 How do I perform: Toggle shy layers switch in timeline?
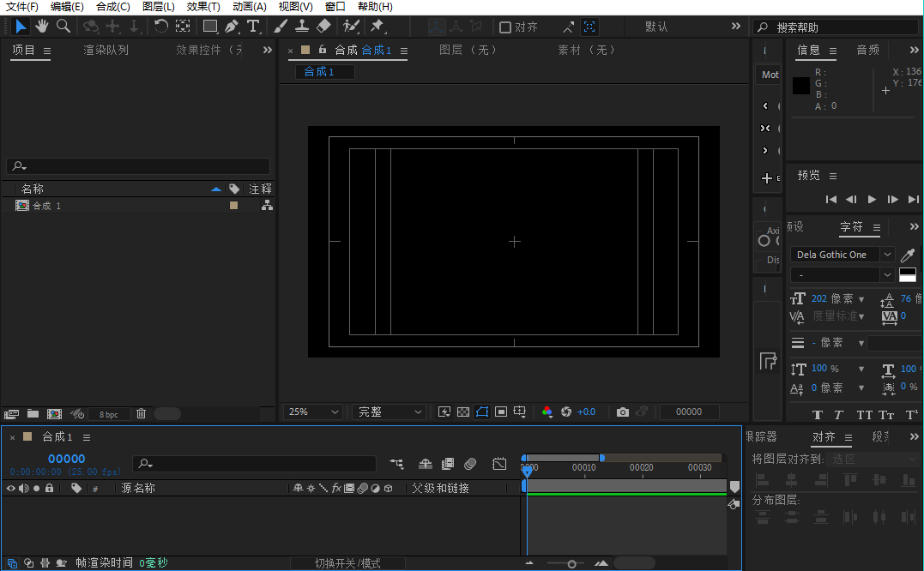426,464
